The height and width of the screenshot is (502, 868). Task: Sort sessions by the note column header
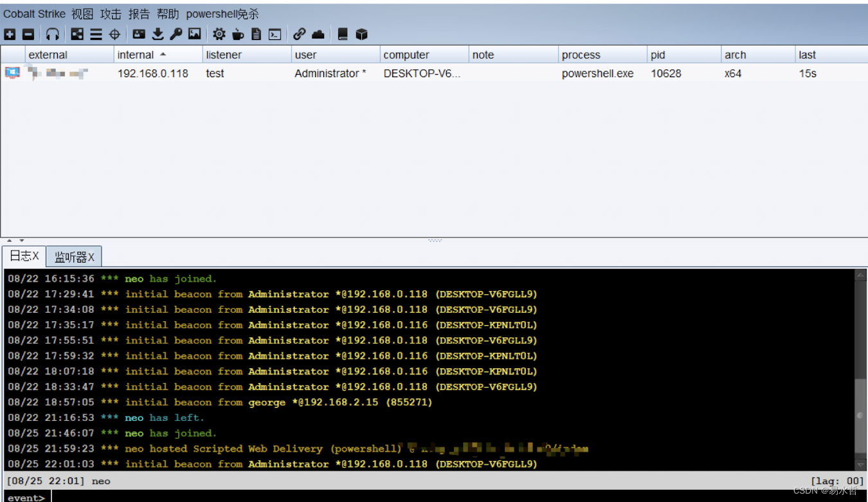click(x=513, y=55)
